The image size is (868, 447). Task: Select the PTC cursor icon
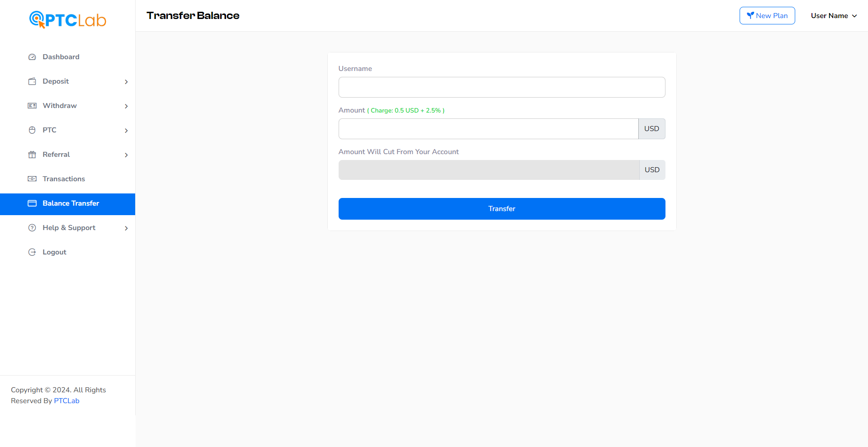[32, 130]
